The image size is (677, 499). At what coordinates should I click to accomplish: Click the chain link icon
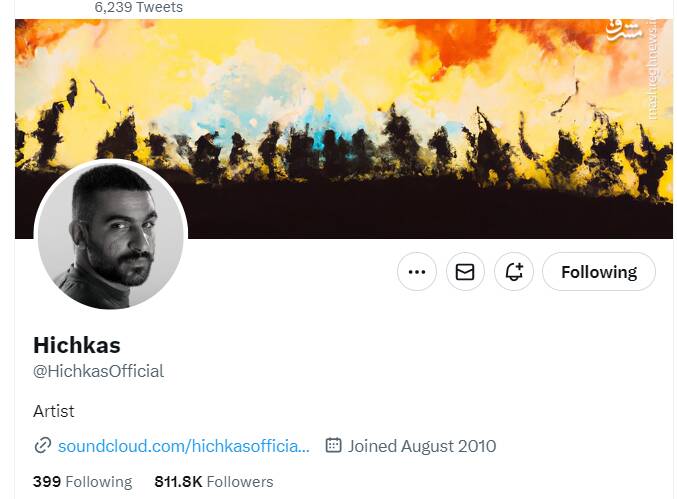[43, 446]
